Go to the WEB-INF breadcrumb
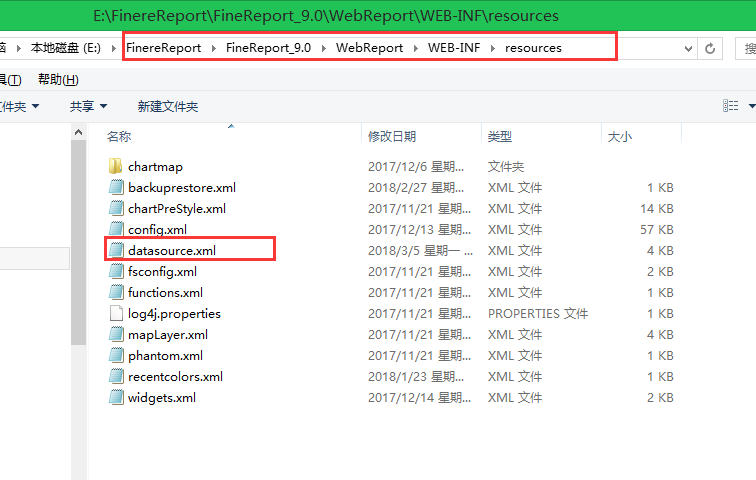 click(x=454, y=48)
